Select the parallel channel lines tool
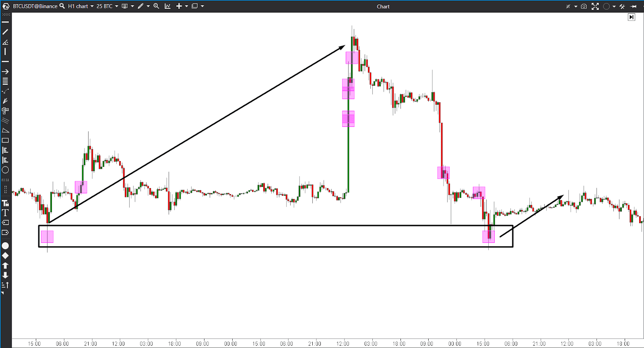This screenshot has width=644, height=348. coord(5,120)
